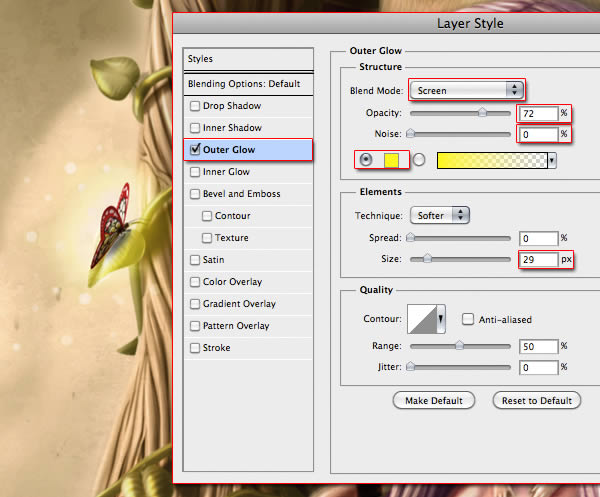
Task: Click the Size slider handle
Action: coord(427,259)
